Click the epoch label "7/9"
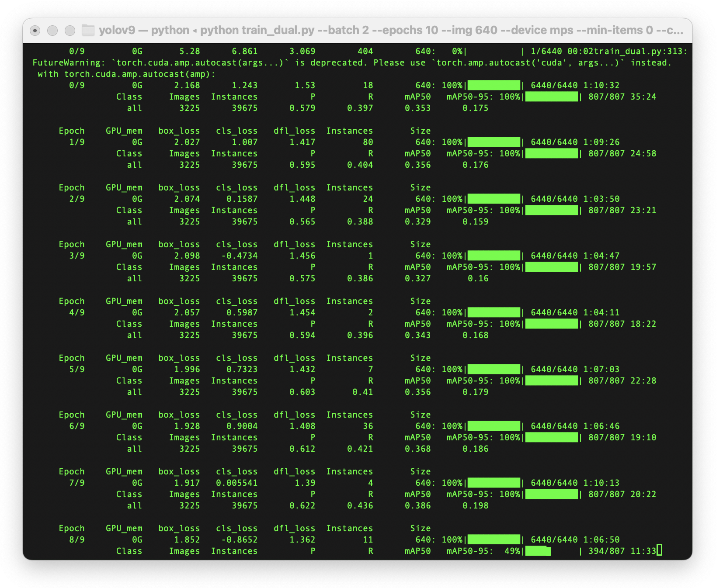The width and height of the screenshot is (723, 588). coord(77,483)
